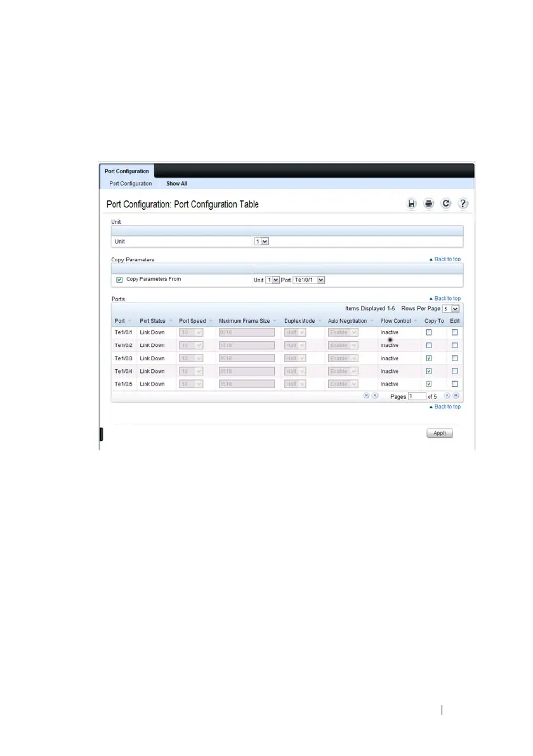
Task: Open Port Speed dropdown for Te1/0/3
Action: 191,358
